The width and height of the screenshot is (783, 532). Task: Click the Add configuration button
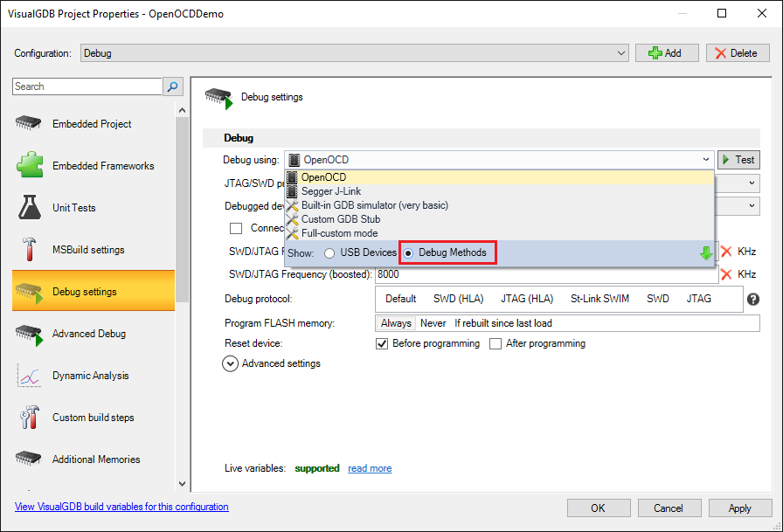point(667,53)
